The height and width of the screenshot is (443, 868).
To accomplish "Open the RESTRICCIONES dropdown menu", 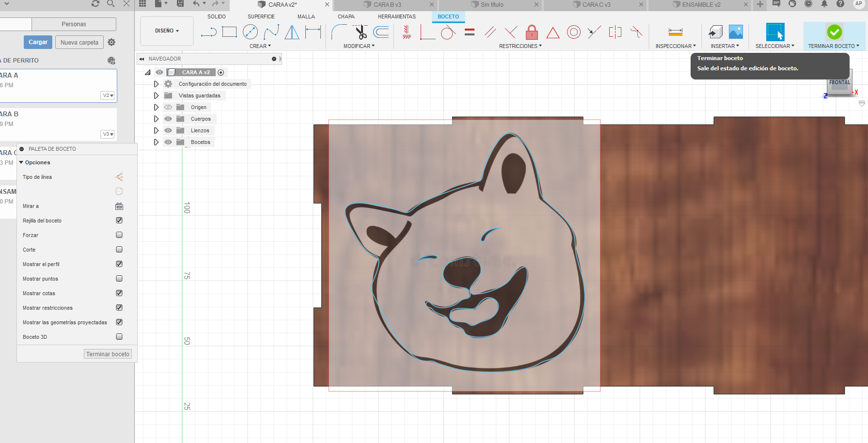I will click(x=521, y=46).
